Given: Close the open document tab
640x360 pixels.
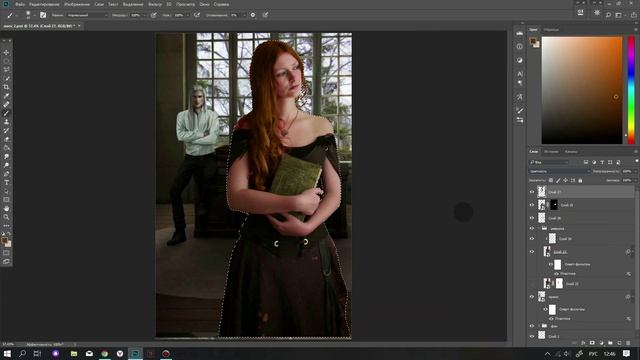Looking at the screenshot, I should click(x=79, y=26).
